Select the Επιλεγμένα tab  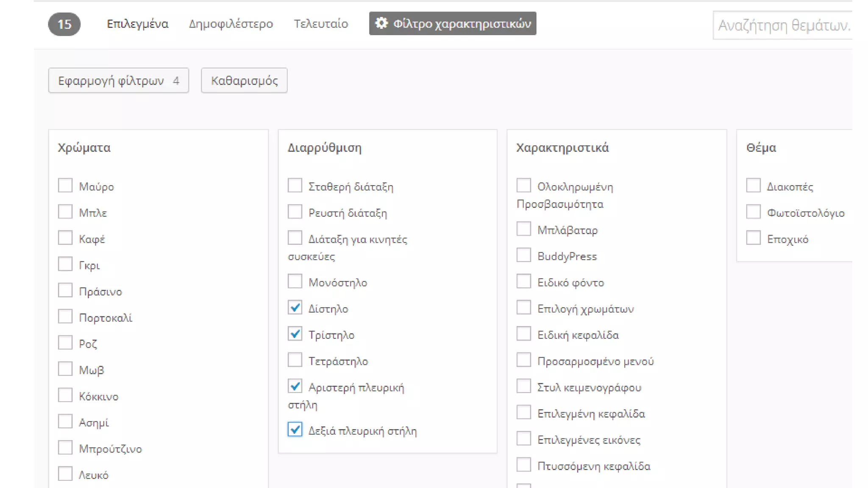[x=137, y=24]
